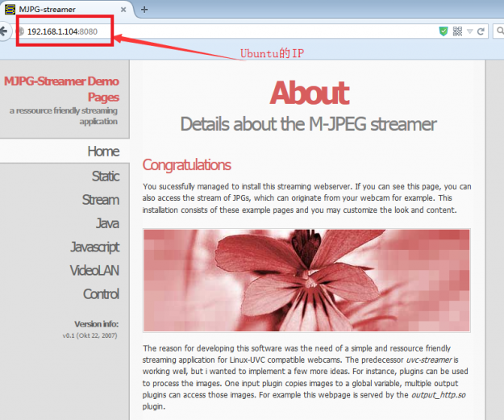
Task: Open the Java viewer page
Action: pos(108,223)
